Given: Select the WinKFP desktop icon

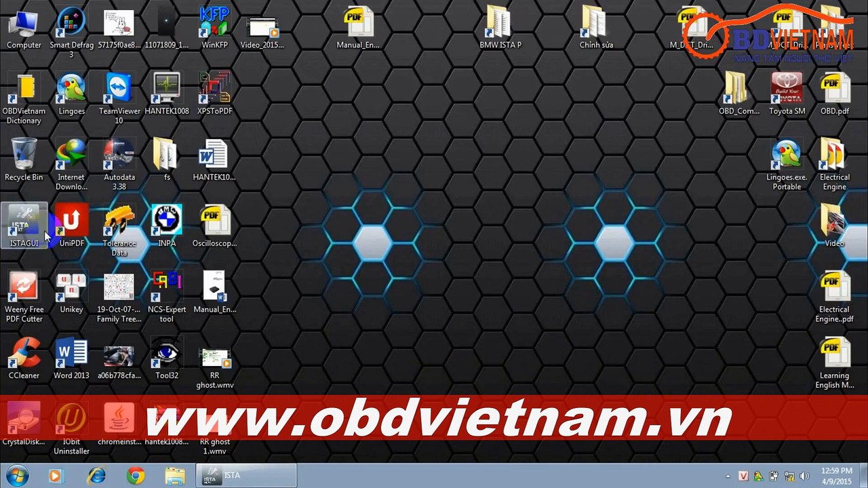Looking at the screenshot, I should [215, 28].
